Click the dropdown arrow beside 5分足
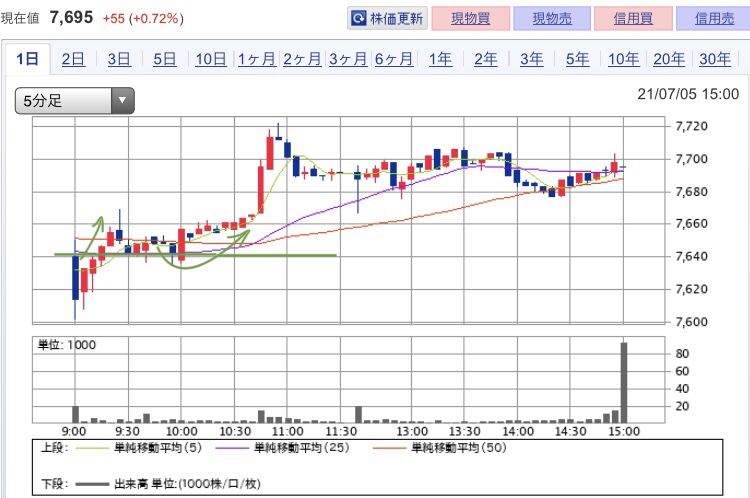The image size is (750, 498). 122,101
